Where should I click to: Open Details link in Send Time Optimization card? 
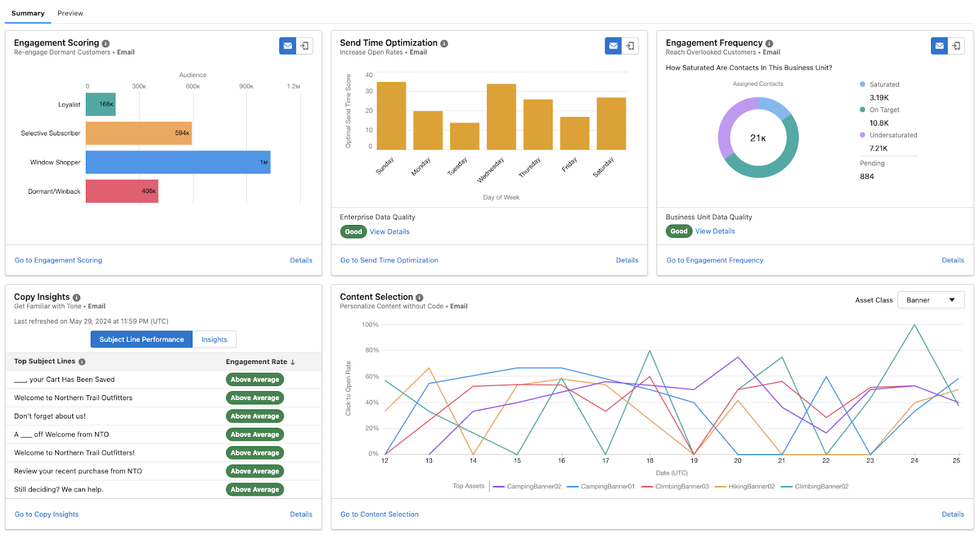click(x=627, y=260)
